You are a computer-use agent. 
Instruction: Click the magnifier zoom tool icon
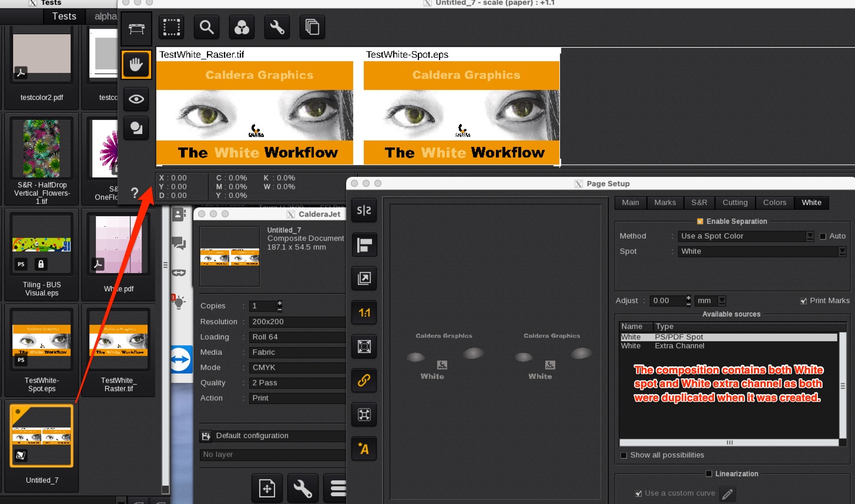coord(206,27)
